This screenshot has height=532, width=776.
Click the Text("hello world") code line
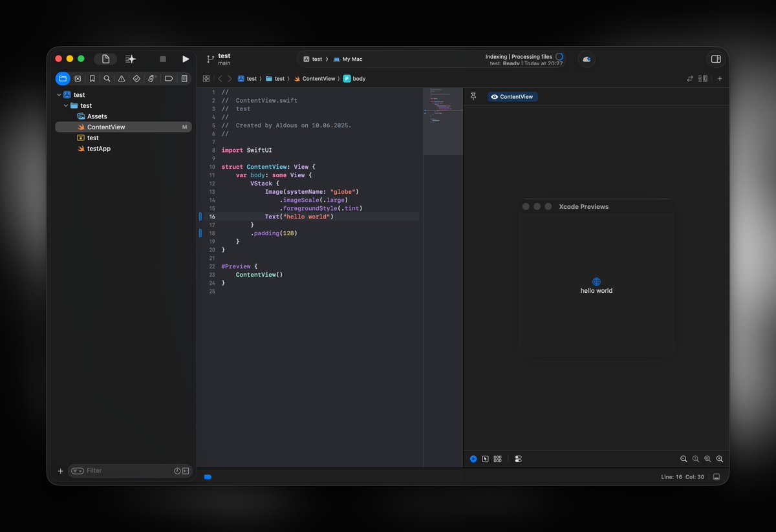(x=299, y=217)
